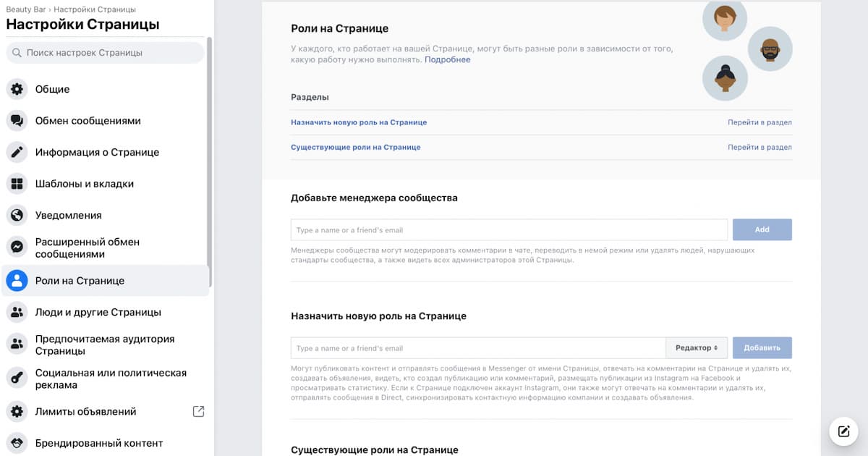Viewport: 868px width, 456px height.
Task: Follow the Подробнее link
Action: point(447,60)
